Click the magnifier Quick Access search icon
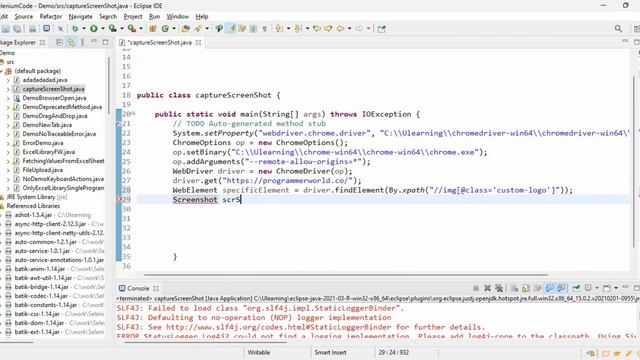This screenshot has width=640, height=360. 618,29
